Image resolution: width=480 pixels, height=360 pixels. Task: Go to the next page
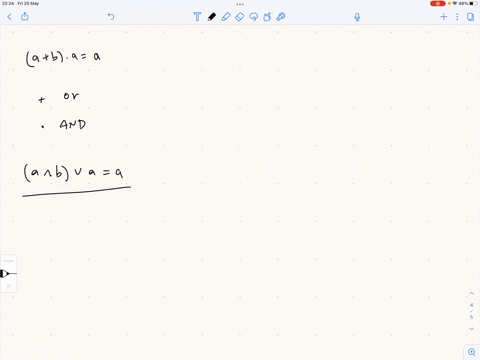[471, 329]
